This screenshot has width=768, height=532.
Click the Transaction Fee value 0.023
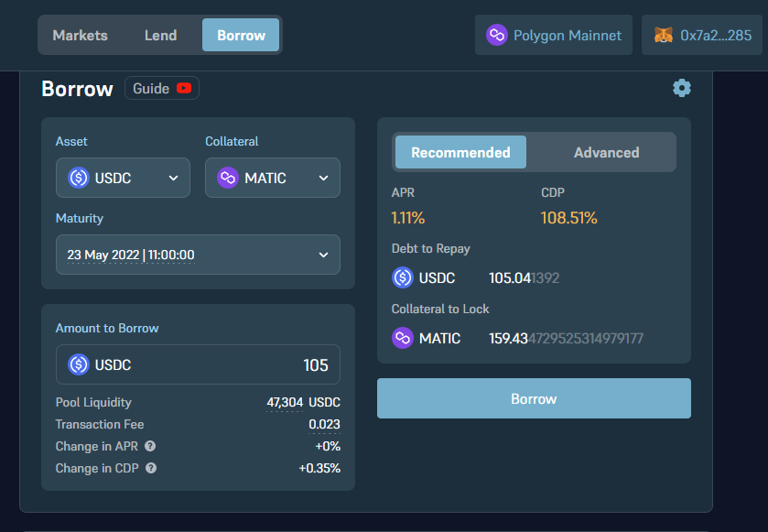coord(324,425)
